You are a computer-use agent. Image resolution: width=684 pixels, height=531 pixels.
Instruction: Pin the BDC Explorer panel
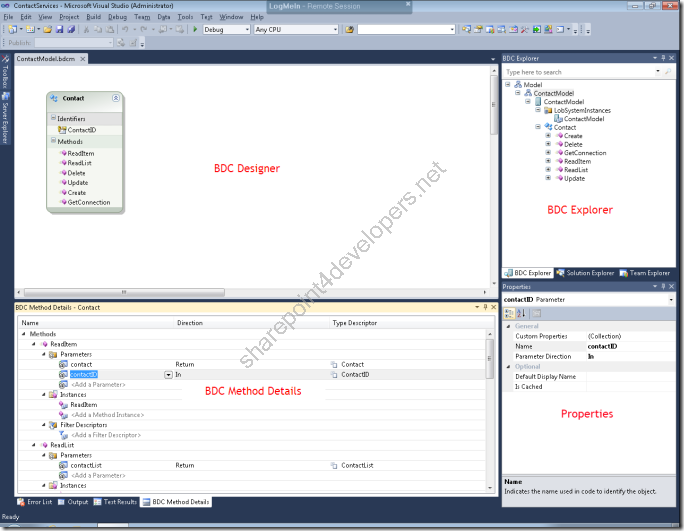[x=663, y=58]
